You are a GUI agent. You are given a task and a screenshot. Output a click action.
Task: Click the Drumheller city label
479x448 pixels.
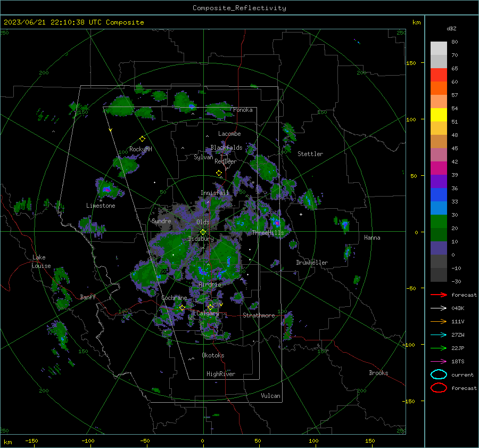tap(312, 263)
